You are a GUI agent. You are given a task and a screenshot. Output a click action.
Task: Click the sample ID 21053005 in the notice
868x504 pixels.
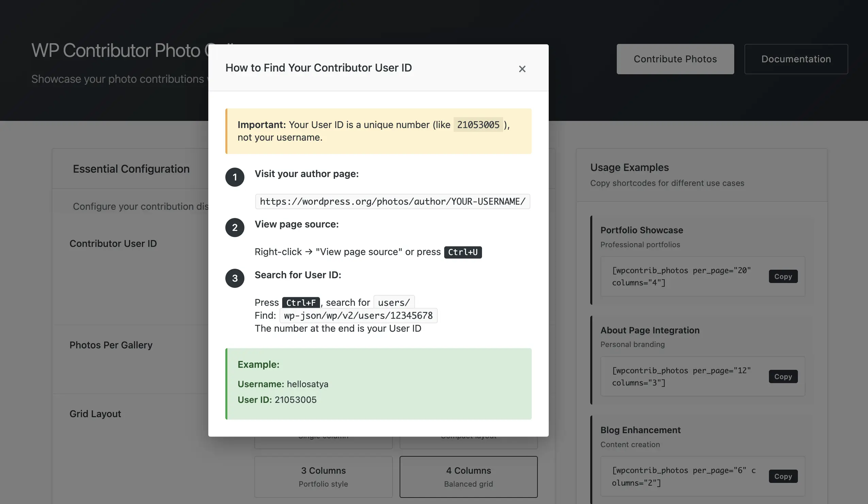[x=478, y=125]
